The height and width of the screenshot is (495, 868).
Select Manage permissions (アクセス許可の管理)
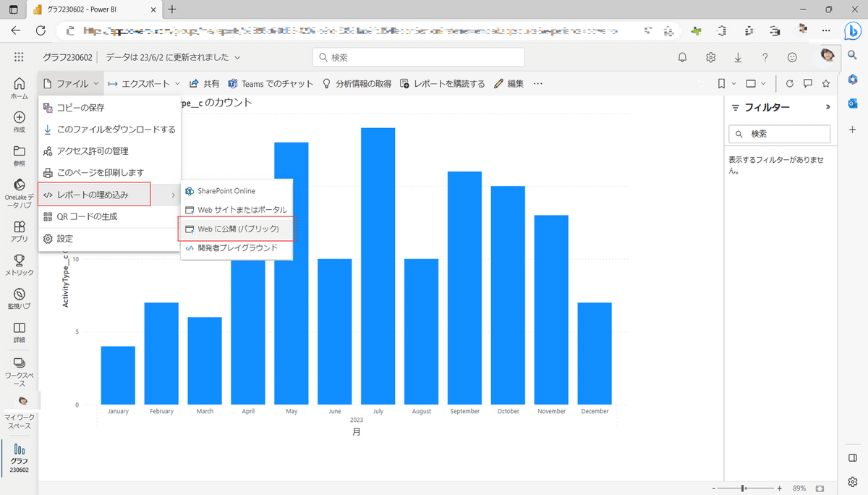109,151
